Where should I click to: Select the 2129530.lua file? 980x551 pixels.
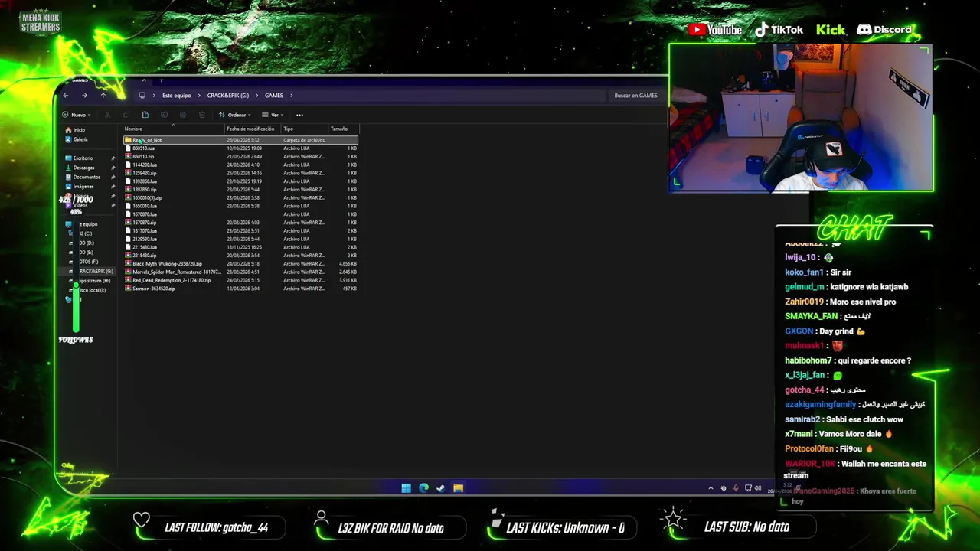click(x=240, y=239)
